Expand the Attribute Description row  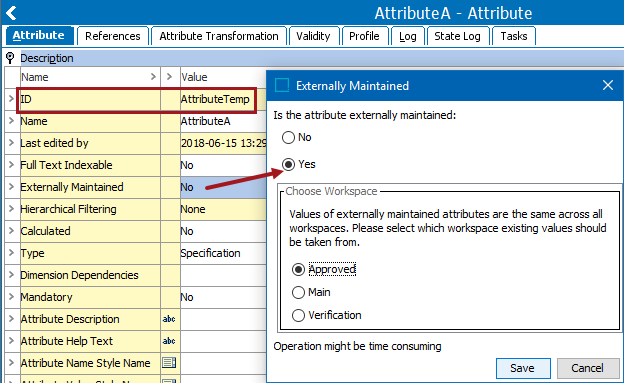(x=12, y=319)
